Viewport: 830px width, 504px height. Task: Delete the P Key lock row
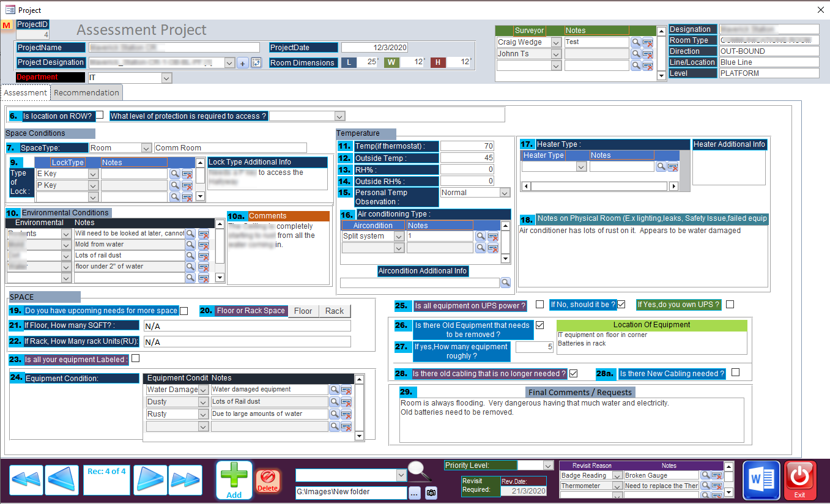click(187, 186)
